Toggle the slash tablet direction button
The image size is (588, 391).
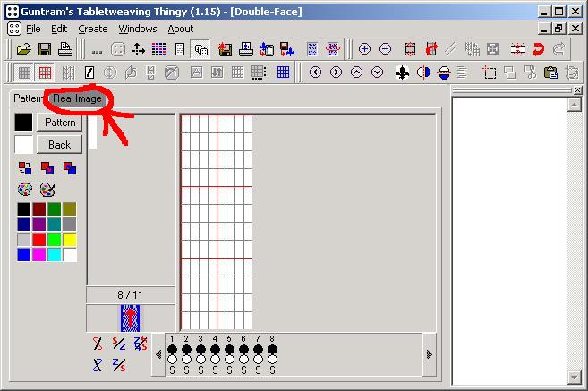click(x=89, y=72)
